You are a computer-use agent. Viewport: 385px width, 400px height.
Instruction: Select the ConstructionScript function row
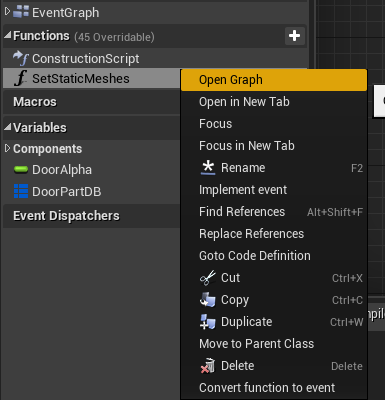[x=155, y=58]
